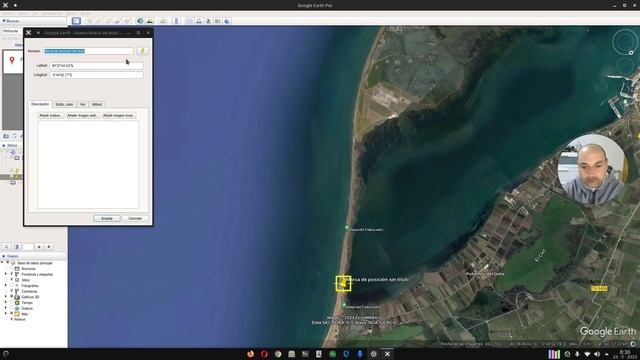Click the move-down arrow button in Places panel
Screen dimensions: 640x360
point(49,247)
